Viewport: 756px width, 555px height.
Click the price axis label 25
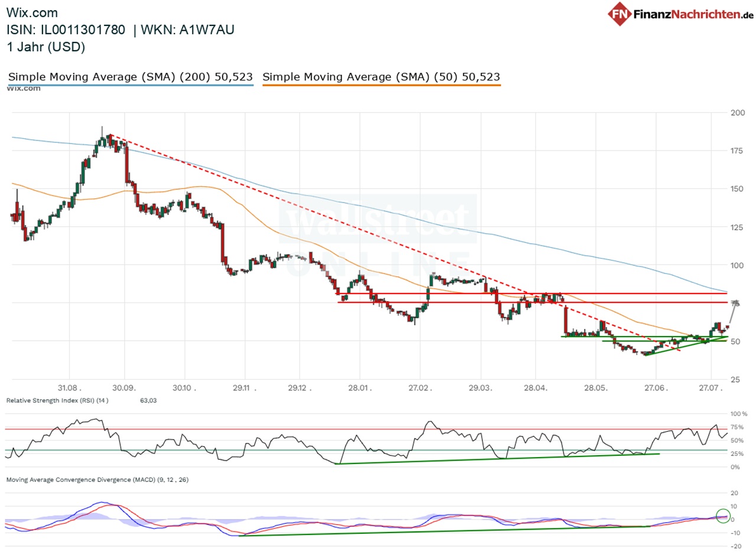coord(735,380)
